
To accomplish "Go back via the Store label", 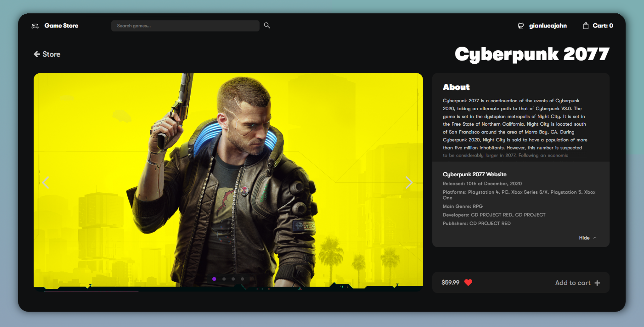I will (51, 54).
